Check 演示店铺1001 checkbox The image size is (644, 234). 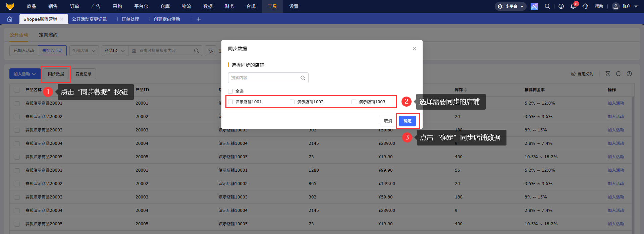pyautogui.click(x=230, y=102)
